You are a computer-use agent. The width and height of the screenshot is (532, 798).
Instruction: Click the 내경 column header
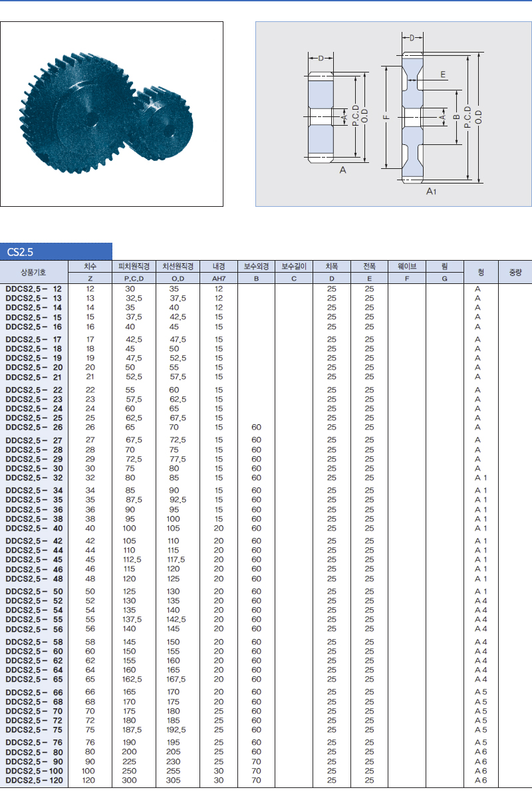click(x=219, y=266)
